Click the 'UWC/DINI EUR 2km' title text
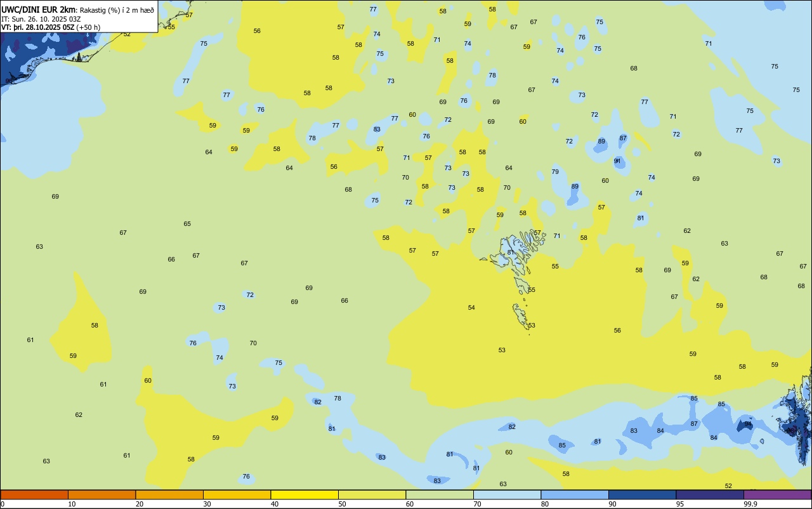The width and height of the screenshot is (812, 509). [x=38, y=9]
